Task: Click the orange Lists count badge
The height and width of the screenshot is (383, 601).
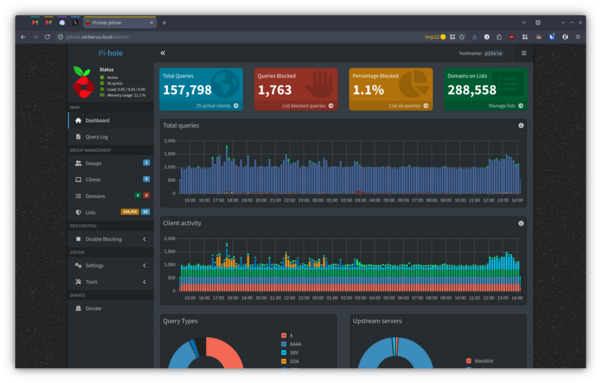Action: coord(130,212)
